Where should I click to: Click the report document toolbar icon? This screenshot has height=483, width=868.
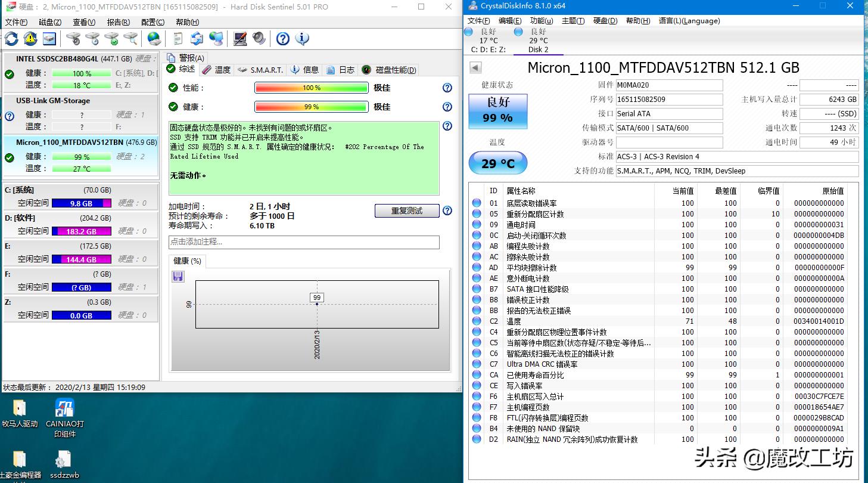point(176,38)
